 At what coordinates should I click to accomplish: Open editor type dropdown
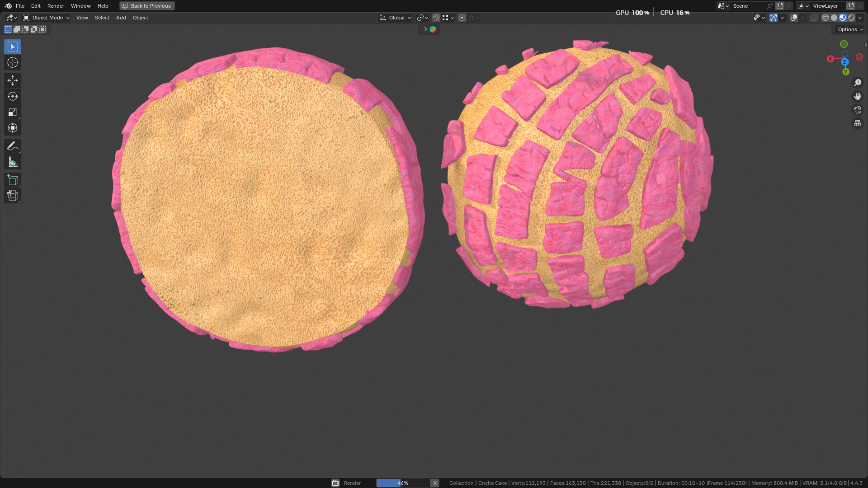tap(11, 18)
